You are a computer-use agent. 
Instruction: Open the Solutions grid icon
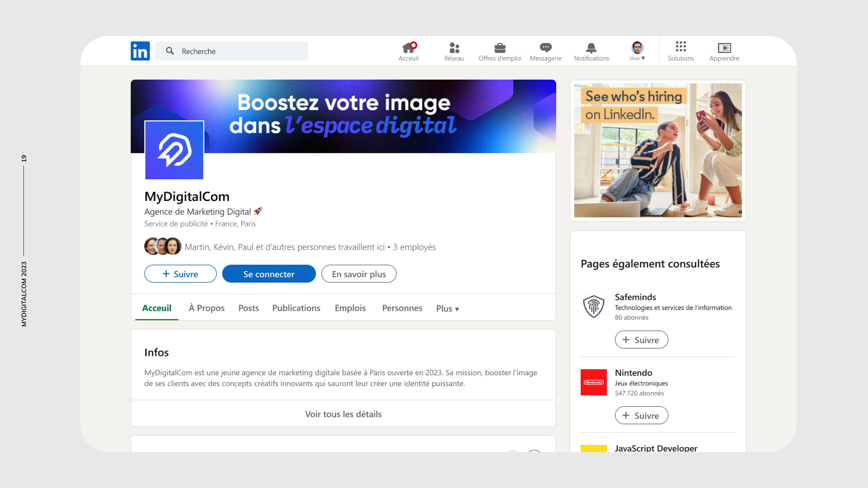click(x=681, y=47)
